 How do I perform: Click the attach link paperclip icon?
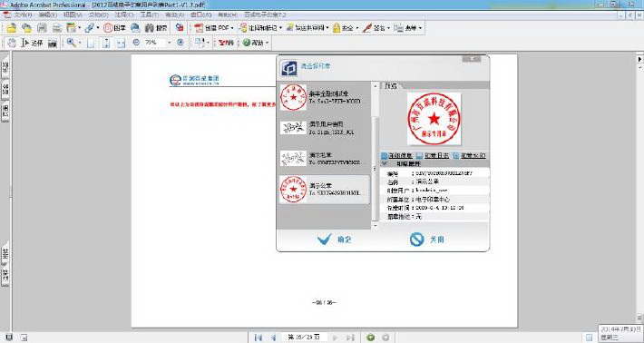[x=89, y=28]
